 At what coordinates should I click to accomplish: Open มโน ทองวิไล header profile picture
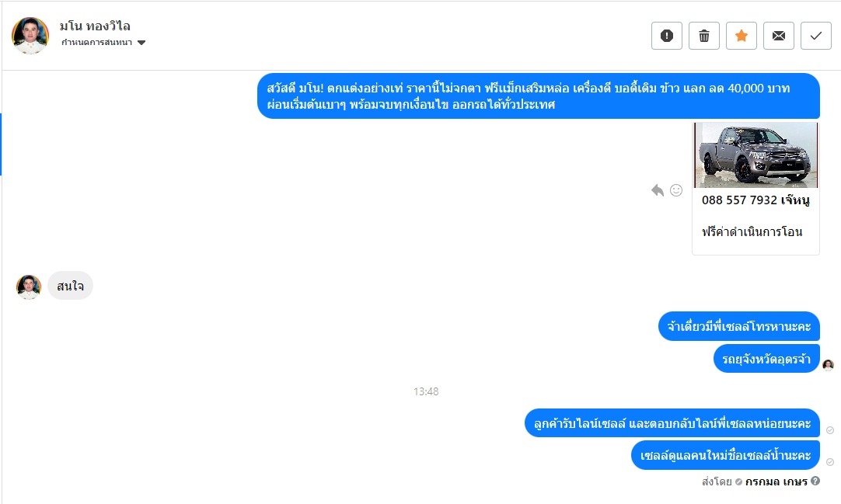coord(30,36)
